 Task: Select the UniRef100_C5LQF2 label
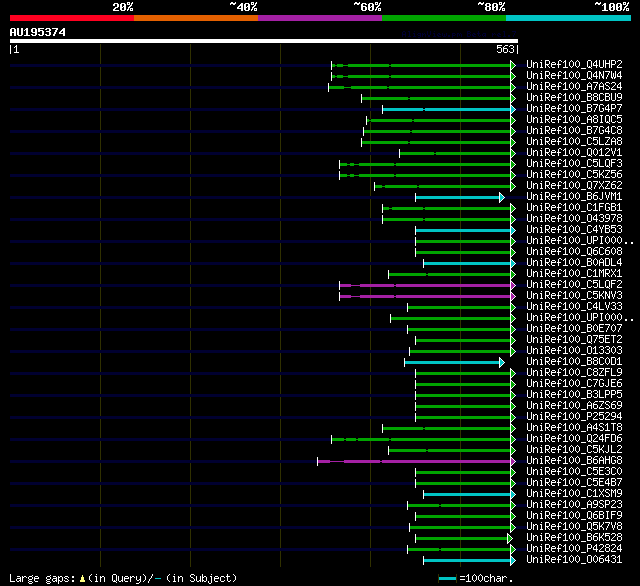pyautogui.click(x=574, y=285)
